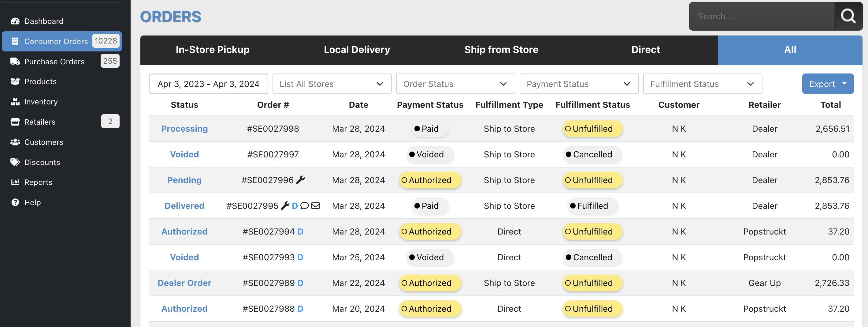Click the envelope icon on #SE0027995
868x327 pixels.
coord(315,205)
